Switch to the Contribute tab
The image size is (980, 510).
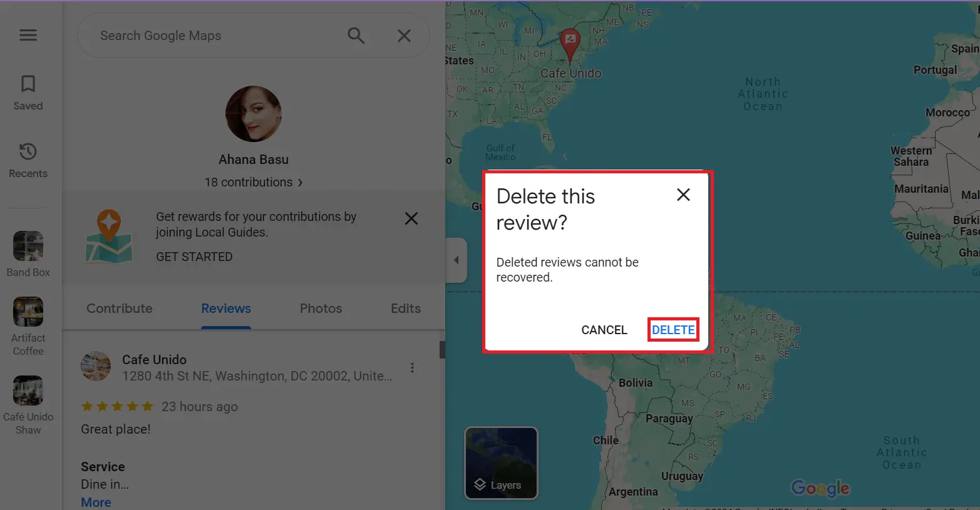pyautogui.click(x=120, y=309)
